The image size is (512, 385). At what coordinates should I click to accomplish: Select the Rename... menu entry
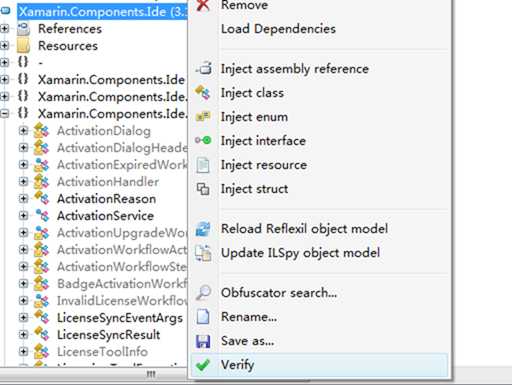(x=249, y=317)
